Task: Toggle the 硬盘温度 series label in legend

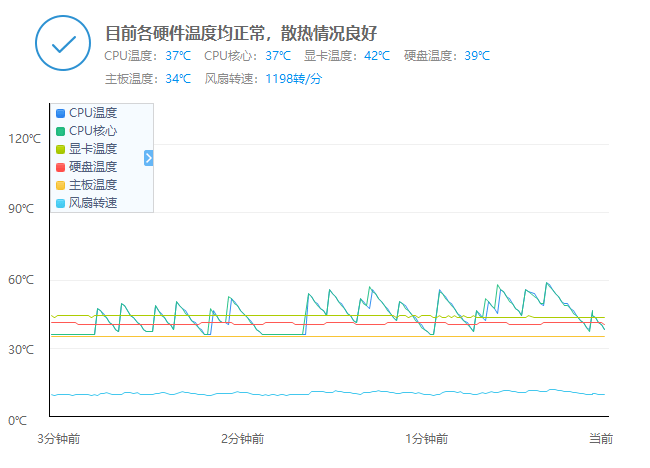Action: (93, 167)
